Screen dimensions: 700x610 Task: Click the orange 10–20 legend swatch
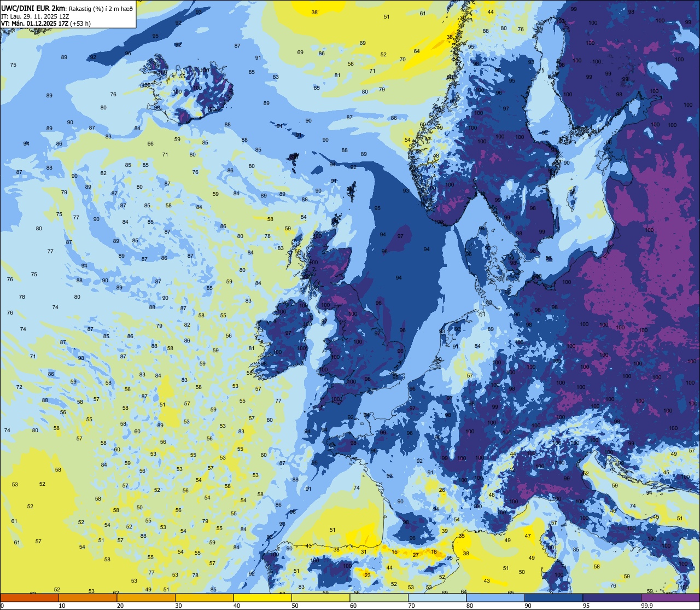[87, 598]
